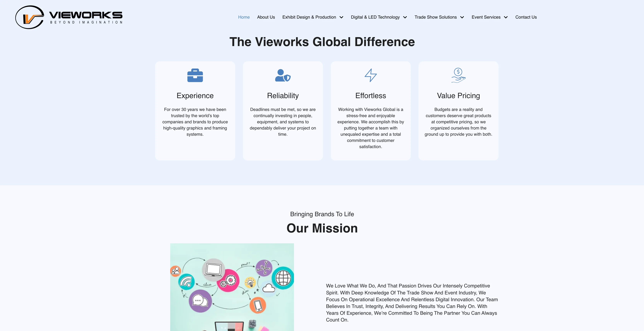The height and width of the screenshot is (331, 644).
Task: Expand the Event Services chevron
Action: [506, 17]
